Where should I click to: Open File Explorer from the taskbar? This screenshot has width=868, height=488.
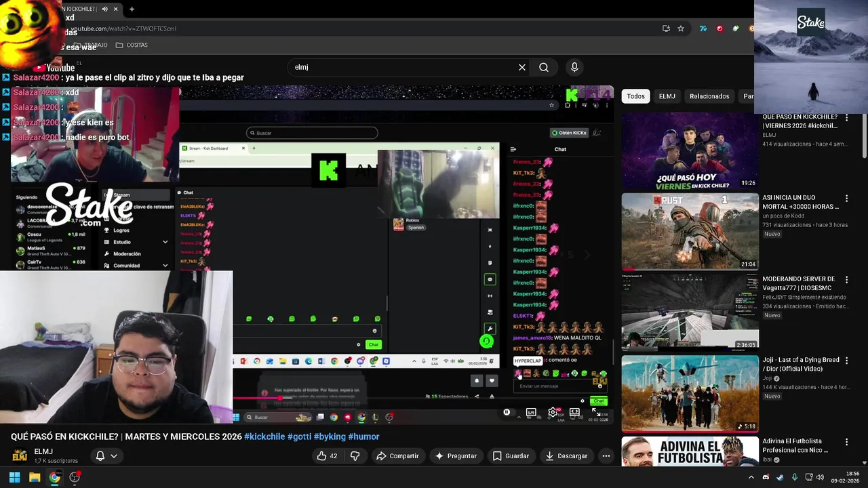[35, 477]
